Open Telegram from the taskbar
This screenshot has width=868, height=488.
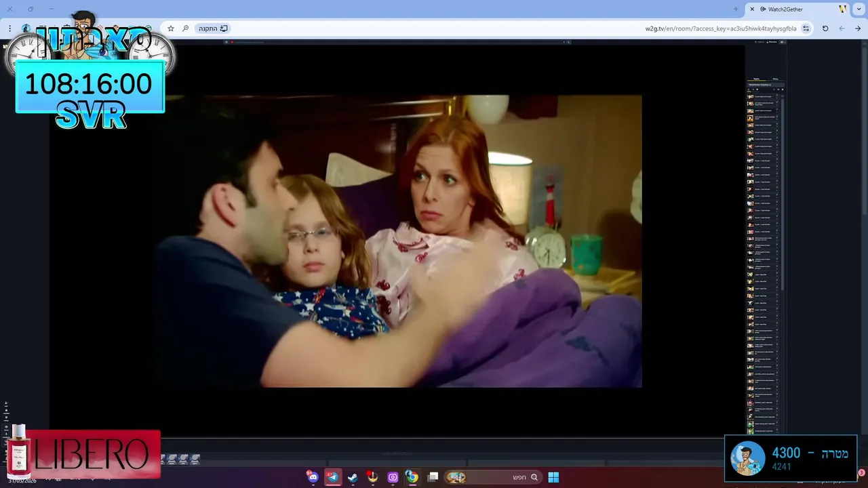pos(332,477)
